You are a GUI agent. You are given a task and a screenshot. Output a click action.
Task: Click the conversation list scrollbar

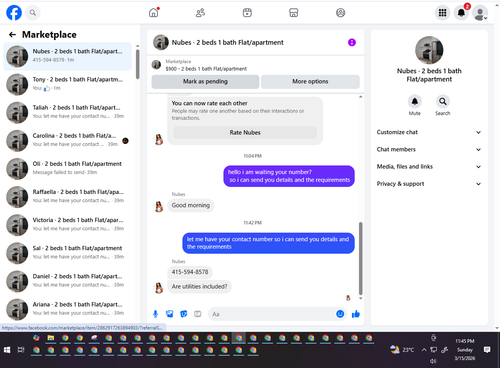[137, 64]
